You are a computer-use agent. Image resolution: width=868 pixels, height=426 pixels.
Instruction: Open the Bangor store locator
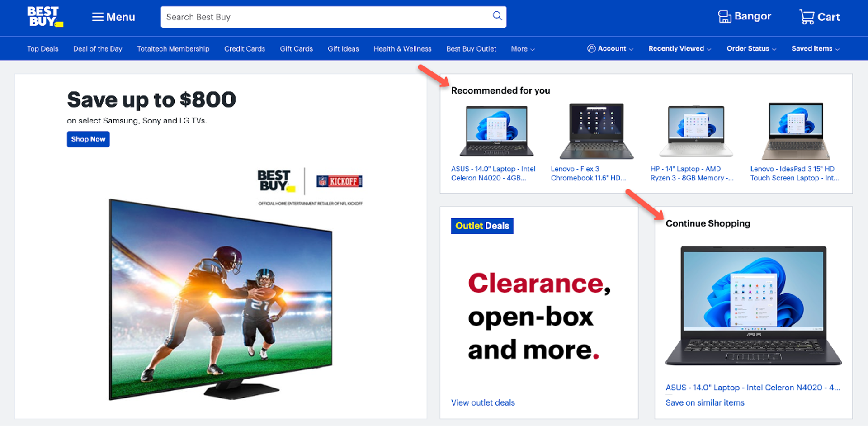pyautogui.click(x=745, y=17)
